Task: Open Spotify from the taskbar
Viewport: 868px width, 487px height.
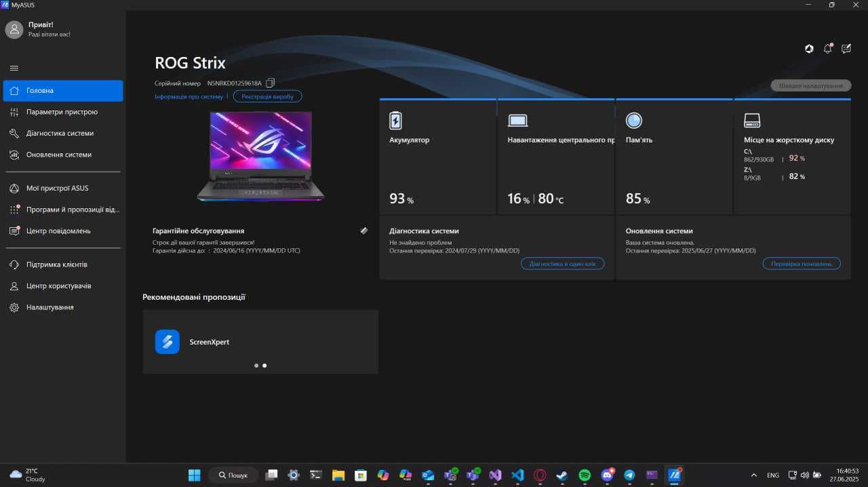Action: pyautogui.click(x=585, y=475)
